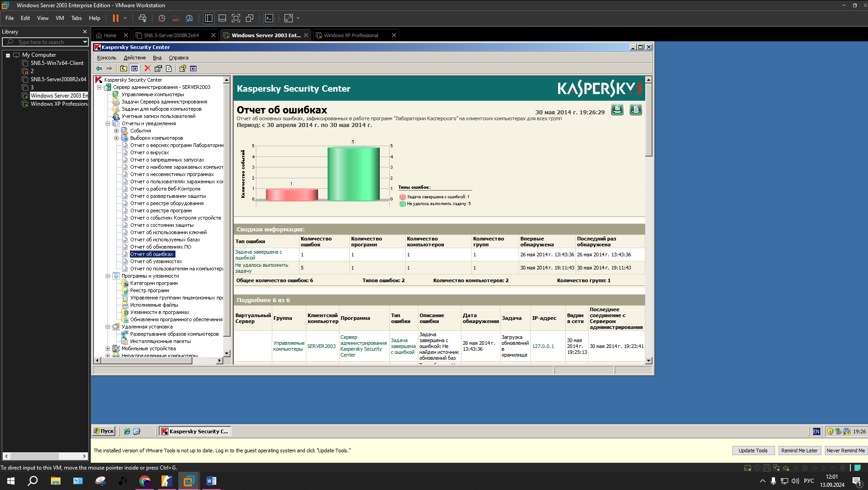The width and height of the screenshot is (868, 490).
Task: Expand the События tree node
Action: (116, 131)
